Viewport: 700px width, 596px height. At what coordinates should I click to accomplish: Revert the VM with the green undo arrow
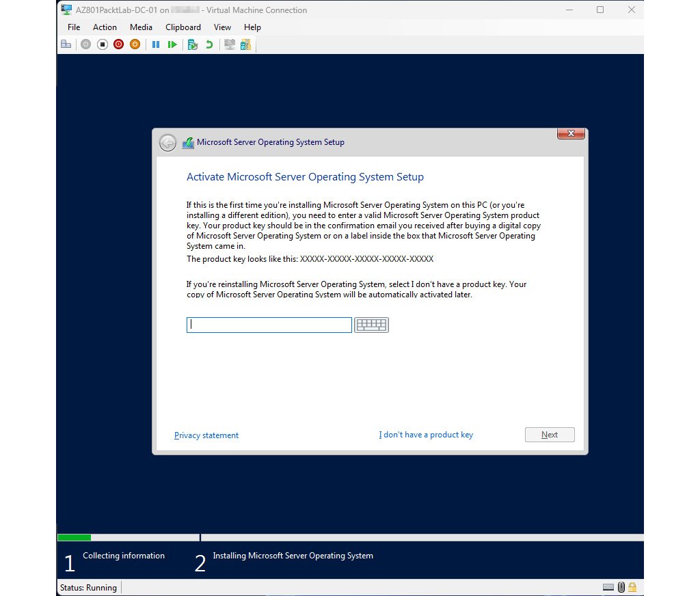pyautogui.click(x=209, y=44)
